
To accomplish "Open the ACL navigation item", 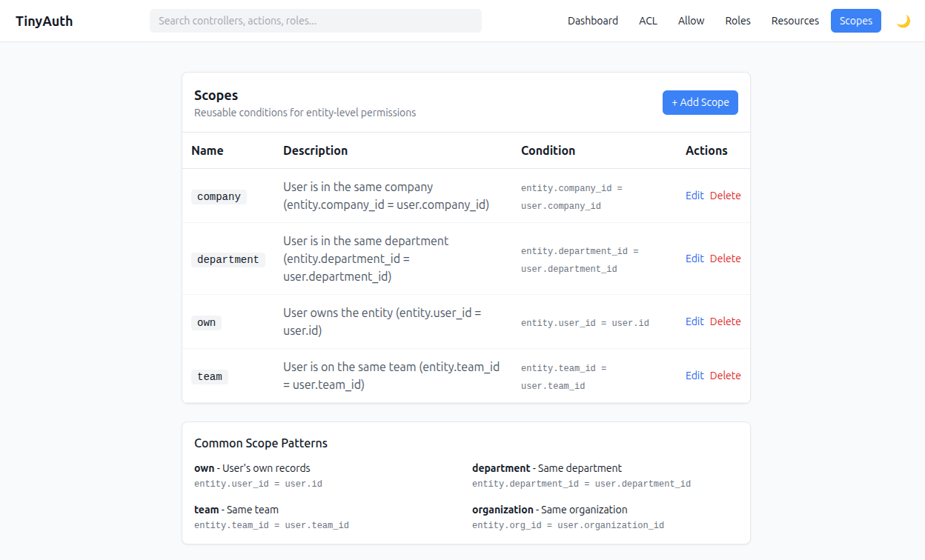I will point(648,21).
